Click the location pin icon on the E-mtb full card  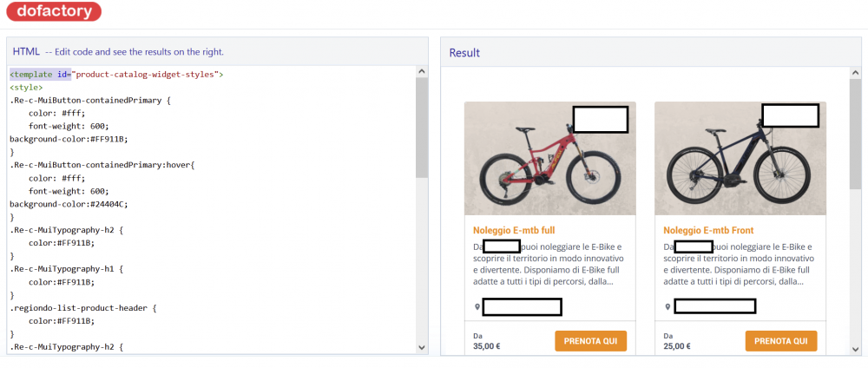[477, 307]
